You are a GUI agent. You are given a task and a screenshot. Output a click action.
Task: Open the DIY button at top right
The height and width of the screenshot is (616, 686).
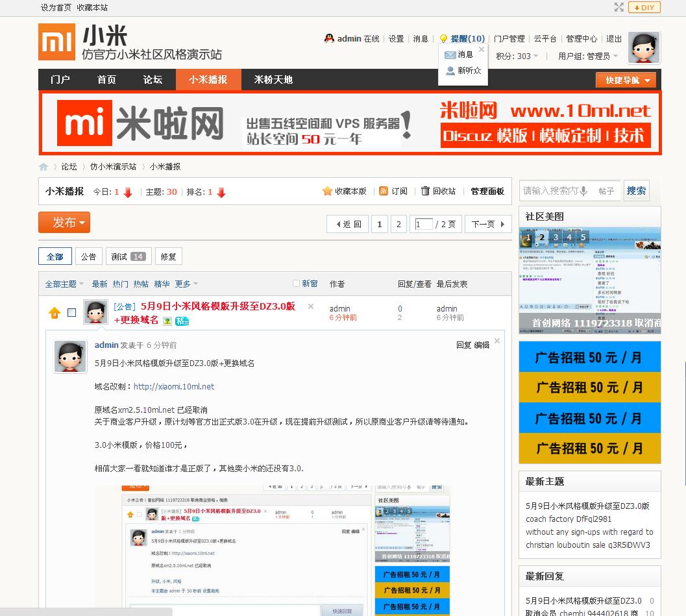(644, 7)
